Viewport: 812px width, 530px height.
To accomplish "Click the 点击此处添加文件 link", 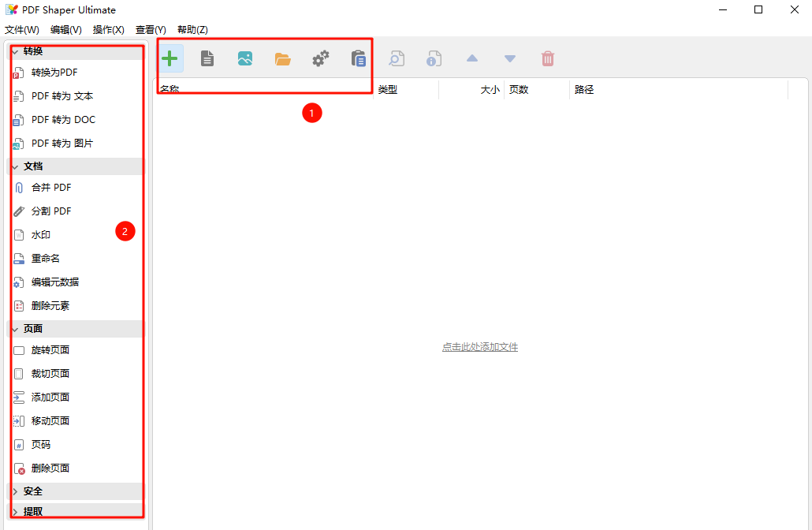I will pos(480,347).
